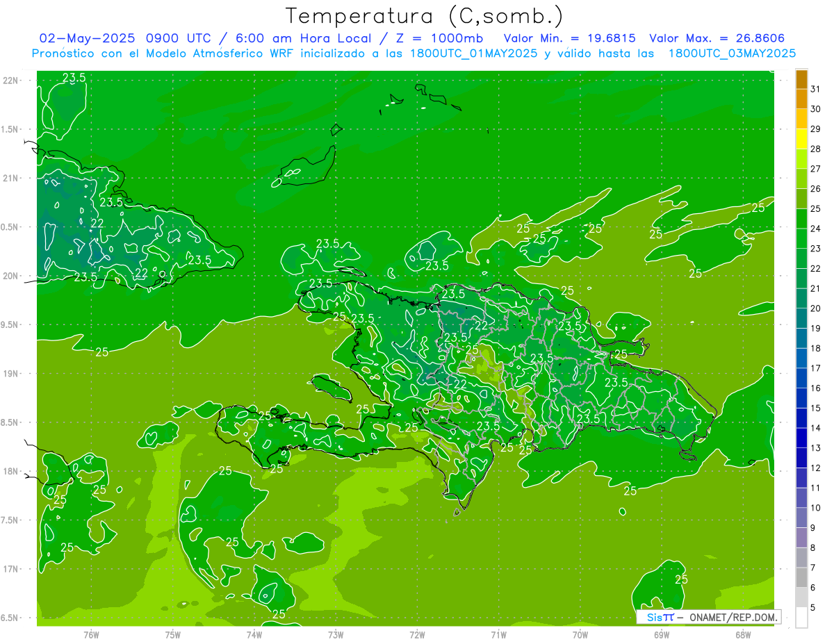Click the 73W longitude axis label
Screen dimensions: 834x644
(x=336, y=634)
